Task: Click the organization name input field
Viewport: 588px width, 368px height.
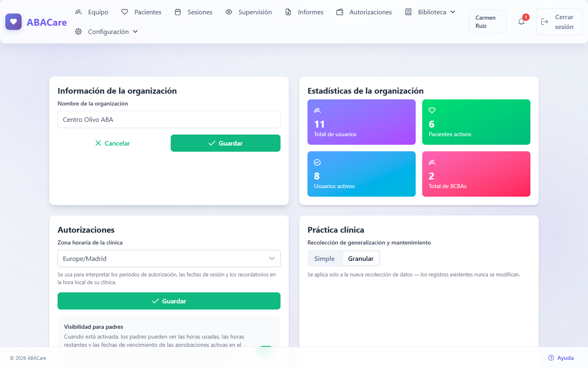Action: [169, 119]
